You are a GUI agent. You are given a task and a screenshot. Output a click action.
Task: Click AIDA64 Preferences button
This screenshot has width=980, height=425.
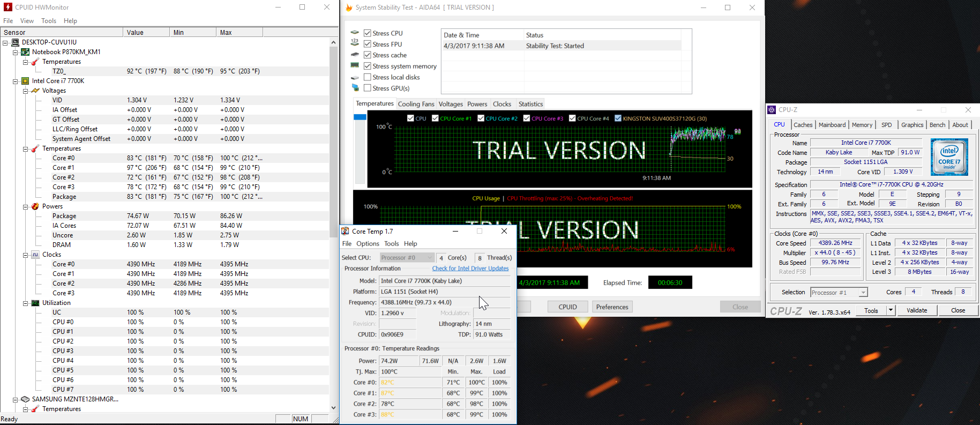pos(612,307)
